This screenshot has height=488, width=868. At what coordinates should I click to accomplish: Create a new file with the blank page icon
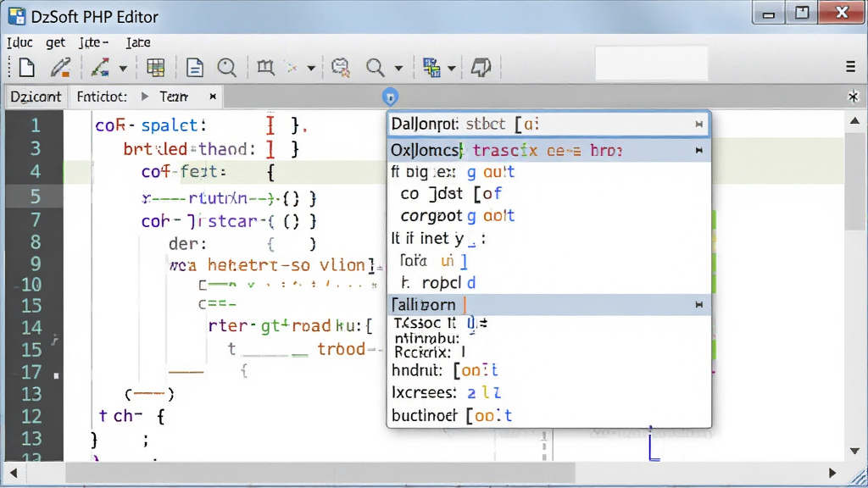click(x=26, y=68)
